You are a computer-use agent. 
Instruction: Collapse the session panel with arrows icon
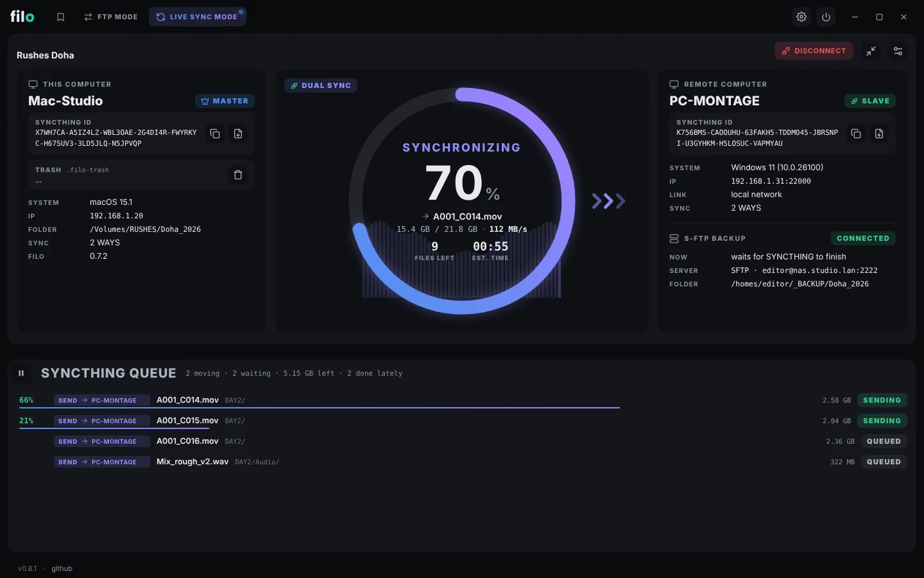coord(871,51)
